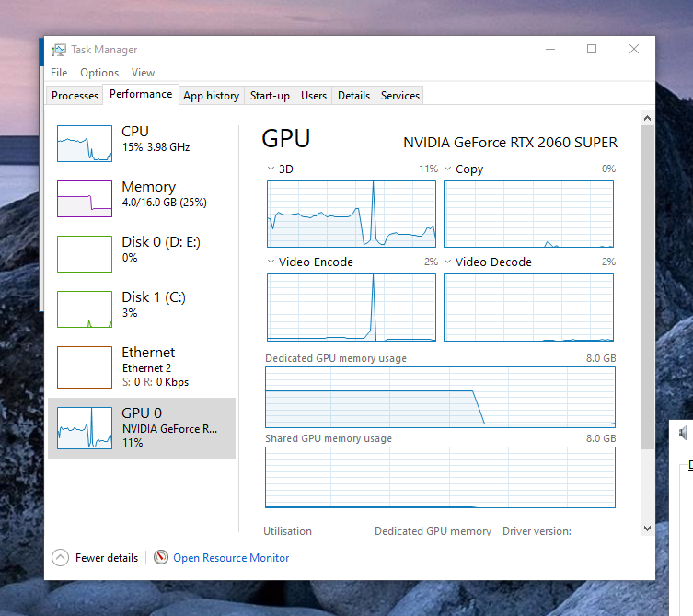Viewport: 693px width, 616px height.
Task: Click the Video Encode '2%' value
Action: (x=431, y=262)
